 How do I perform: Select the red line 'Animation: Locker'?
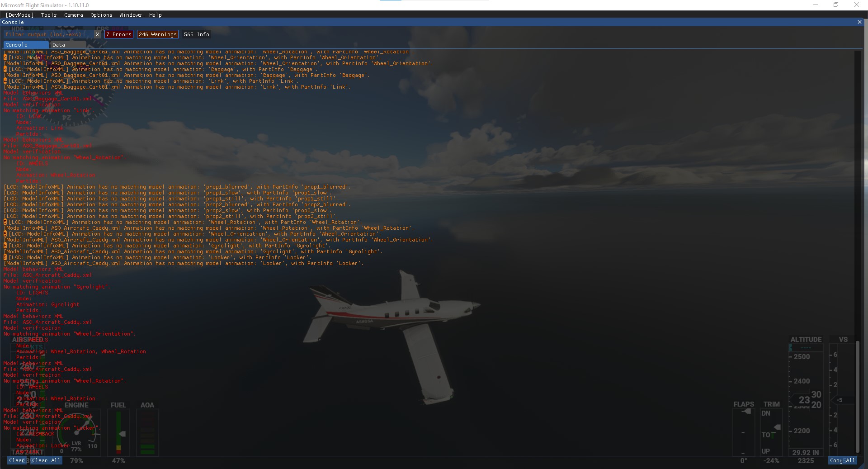pyautogui.click(x=43, y=445)
